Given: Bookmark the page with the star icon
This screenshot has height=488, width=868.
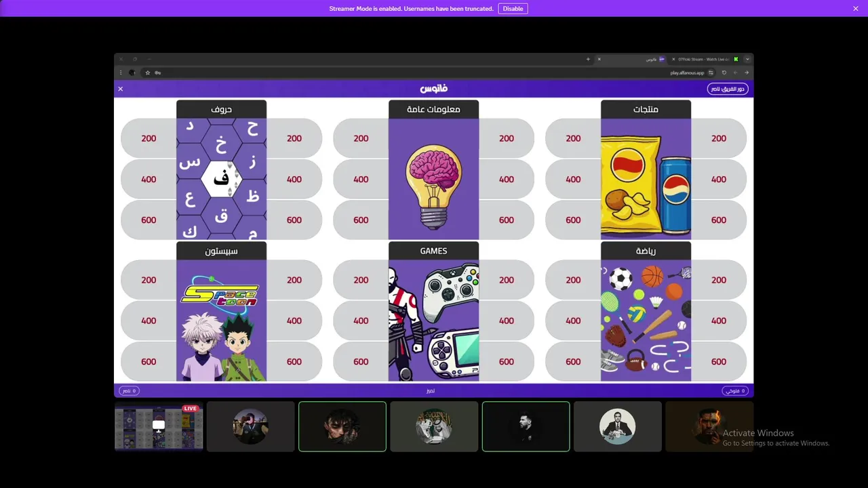Looking at the screenshot, I should [x=148, y=73].
